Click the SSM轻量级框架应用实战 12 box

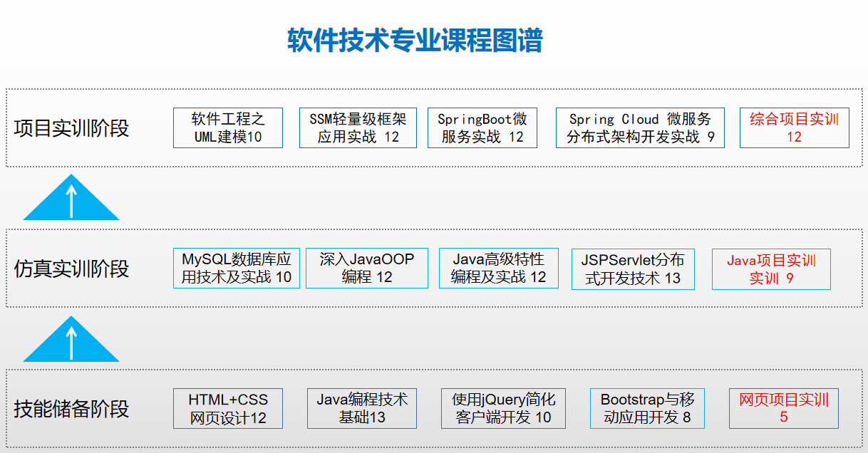[358, 128]
